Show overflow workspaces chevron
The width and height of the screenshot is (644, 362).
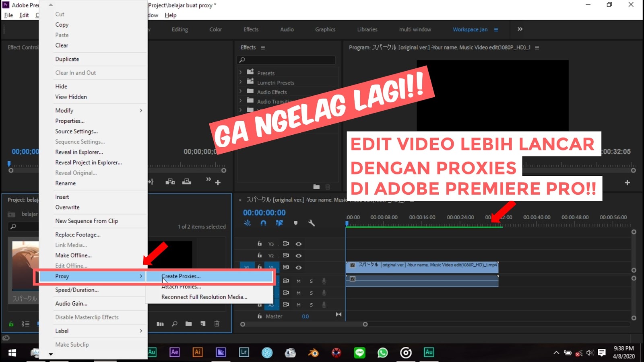coord(520,29)
